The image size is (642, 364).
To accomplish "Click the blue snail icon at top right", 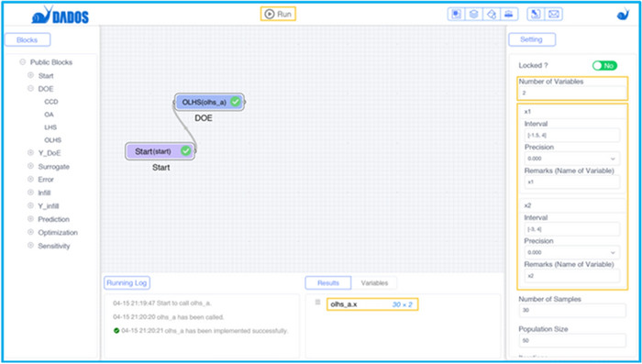I will (x=623, y=14).
